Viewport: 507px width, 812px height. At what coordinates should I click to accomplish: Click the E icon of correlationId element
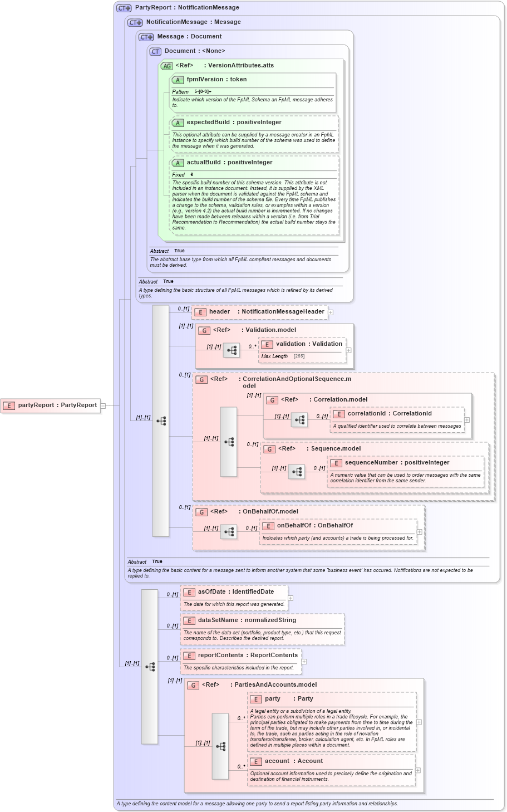point(338,414)
